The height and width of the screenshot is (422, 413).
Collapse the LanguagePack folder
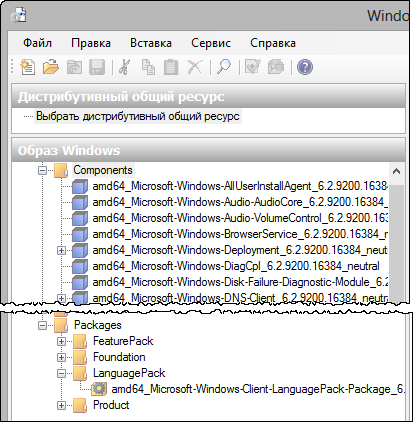[61, 373]
